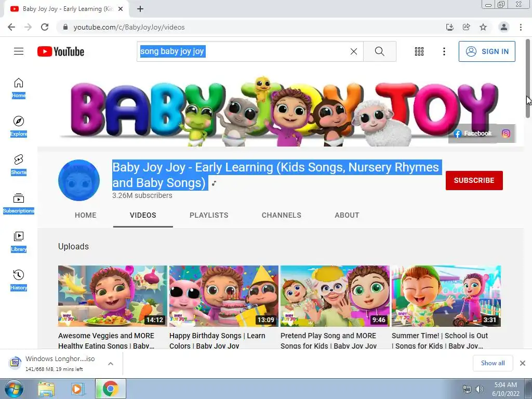Click Show all downloads
Screen dimensions: 532x399
493,363
